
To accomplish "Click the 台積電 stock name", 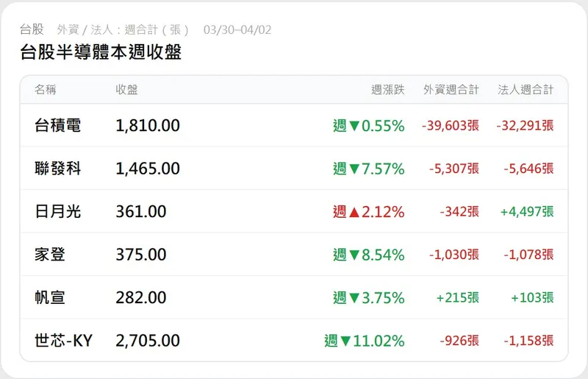I will [57, 126].
